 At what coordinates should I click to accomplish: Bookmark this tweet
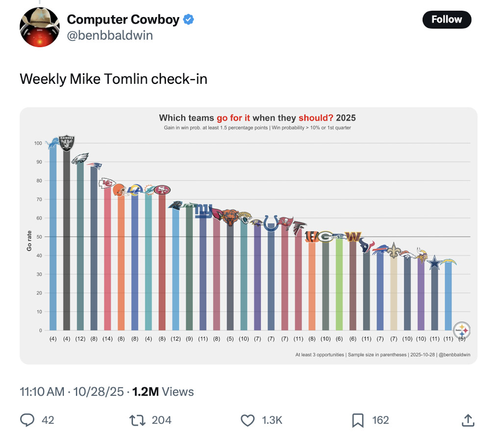click(x=357, y=420)
